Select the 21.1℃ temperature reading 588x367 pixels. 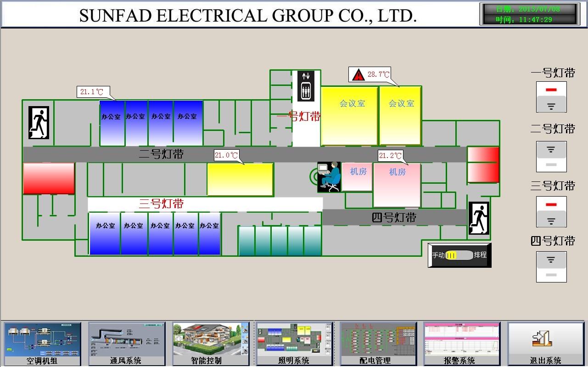(92, 92)
